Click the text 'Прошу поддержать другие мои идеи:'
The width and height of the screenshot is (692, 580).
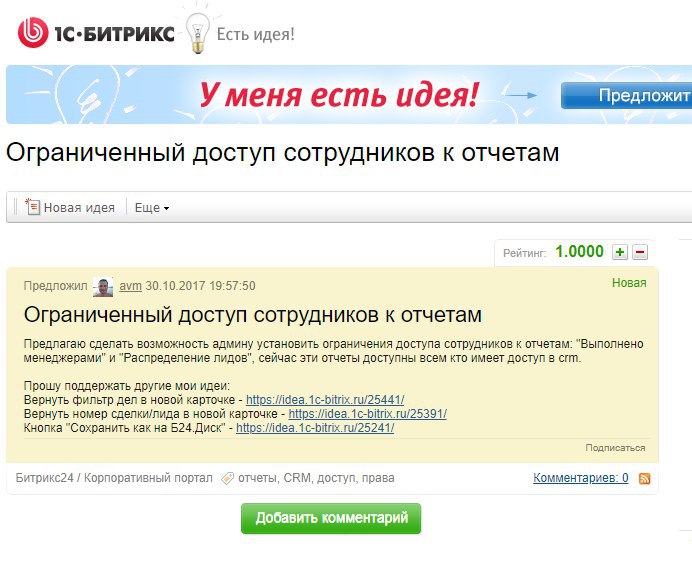[x=127, y=386]
